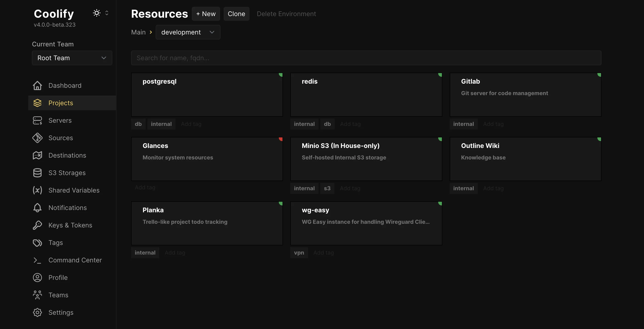Click db tag under redis

pos(327,124)
